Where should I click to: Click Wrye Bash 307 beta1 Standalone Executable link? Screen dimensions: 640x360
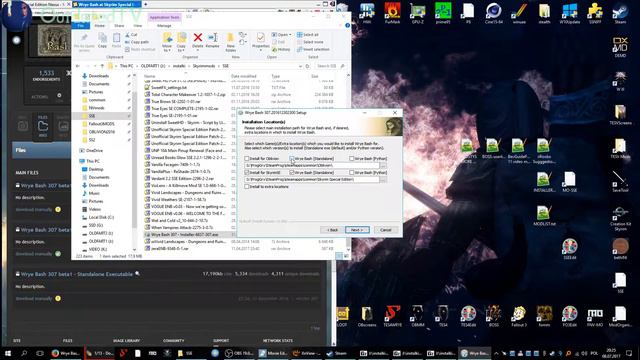point(77,274)
